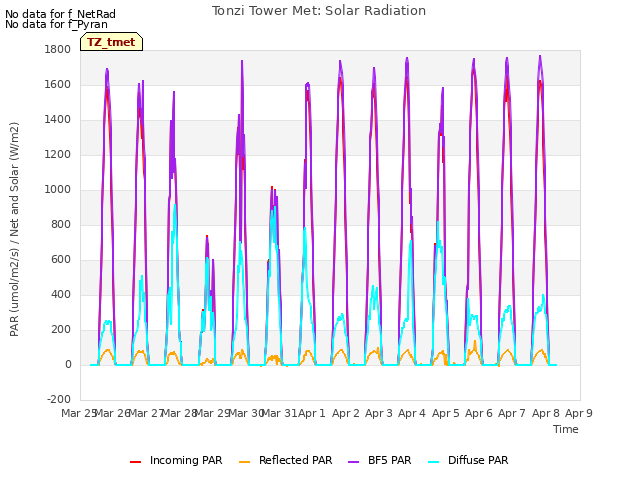Click the 'Mar 31' x-axis date label
This screenshot has width=640, height=480.
pos(279,413)
